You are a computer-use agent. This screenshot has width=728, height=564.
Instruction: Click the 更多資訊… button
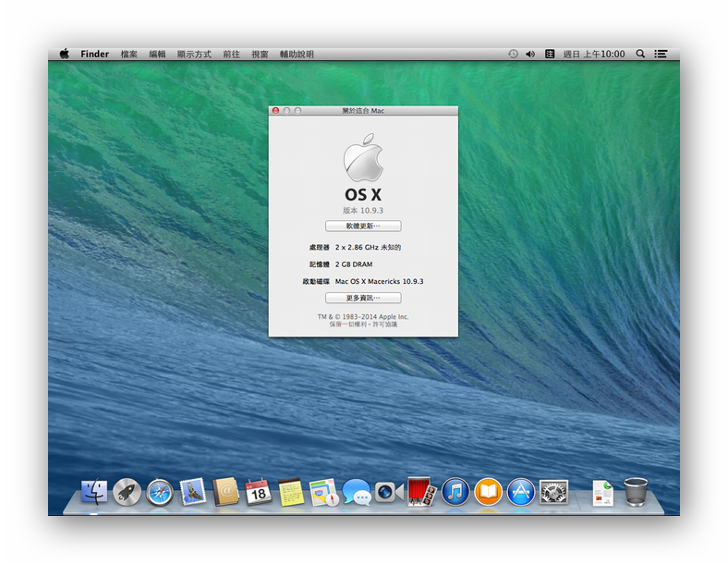point(363,298)
